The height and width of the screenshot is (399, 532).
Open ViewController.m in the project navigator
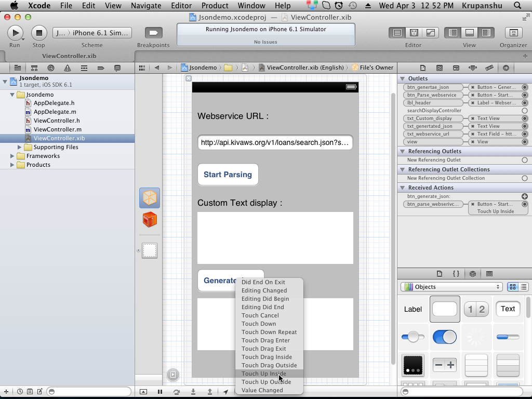tap(57, 129)
